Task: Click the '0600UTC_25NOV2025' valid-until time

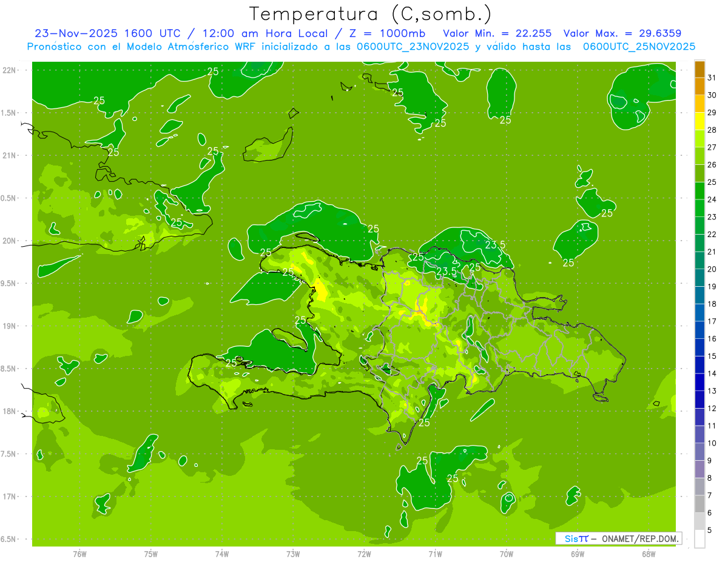Action: pyautogui.click(x=639, y=47)
